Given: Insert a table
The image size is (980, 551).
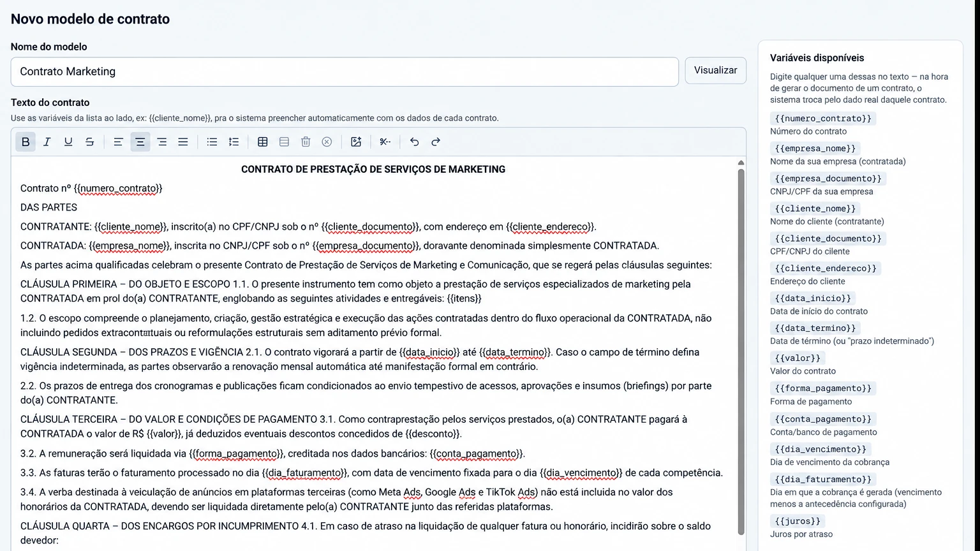Looking at the screenshot, I should click(x=262, y=142).
